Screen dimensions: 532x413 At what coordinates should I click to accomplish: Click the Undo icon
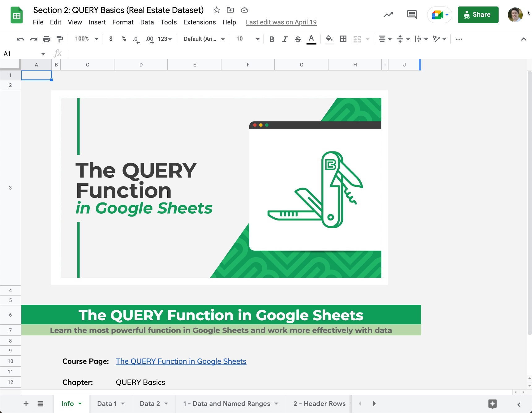point(20,39)
